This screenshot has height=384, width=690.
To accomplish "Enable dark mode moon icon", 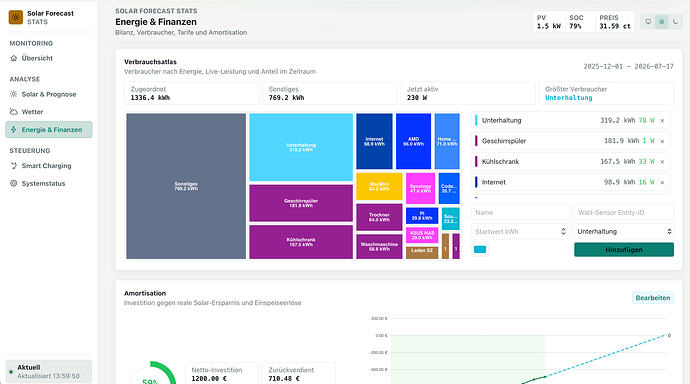I will pyautogui.click(x=675, y=22).
